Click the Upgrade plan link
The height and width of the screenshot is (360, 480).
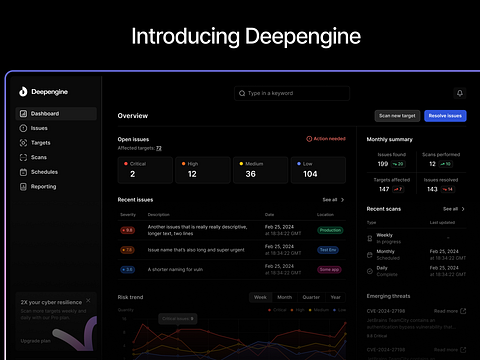(x=36, y=341)
